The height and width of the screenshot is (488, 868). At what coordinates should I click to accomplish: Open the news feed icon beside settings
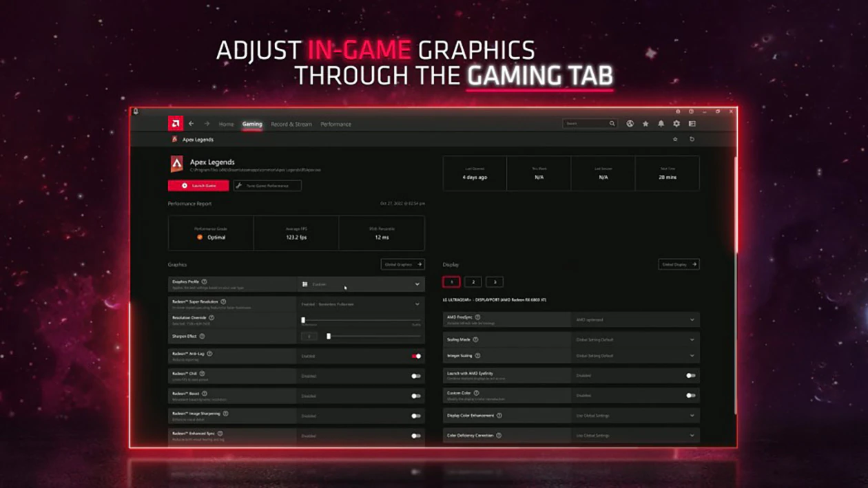pos(692,124)
